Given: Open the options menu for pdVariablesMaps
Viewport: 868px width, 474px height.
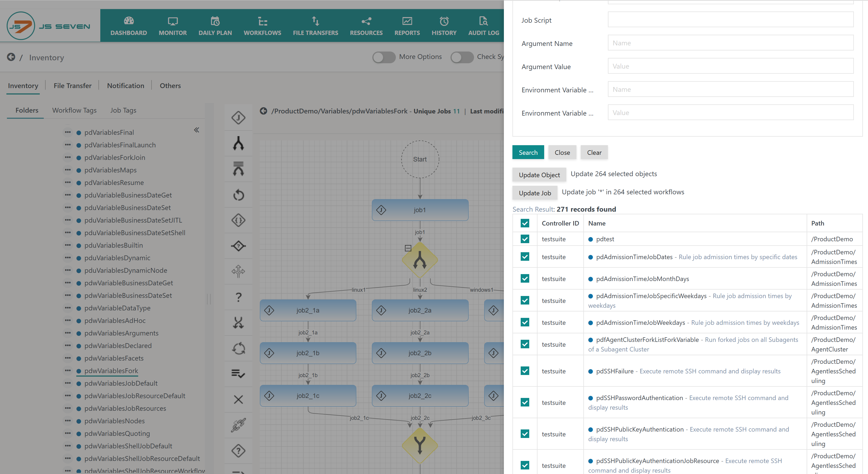Looking at the screenshot, I should pos(68,169).
